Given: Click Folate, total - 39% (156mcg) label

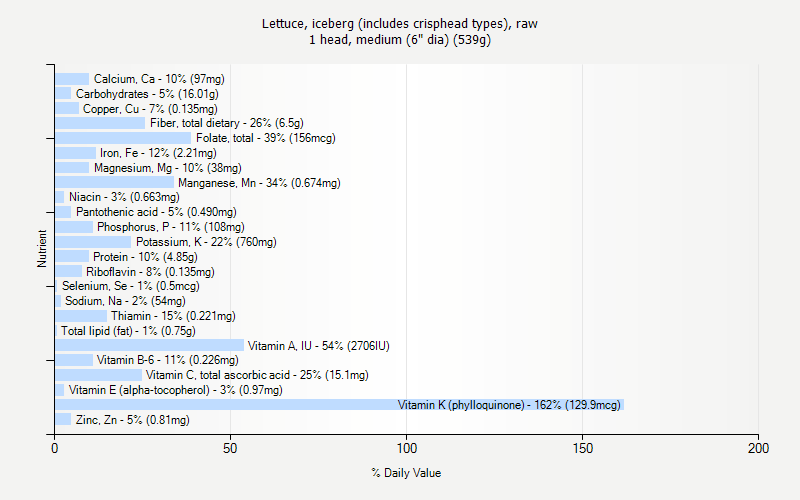Looking at the screenshot, I should 266,138.
